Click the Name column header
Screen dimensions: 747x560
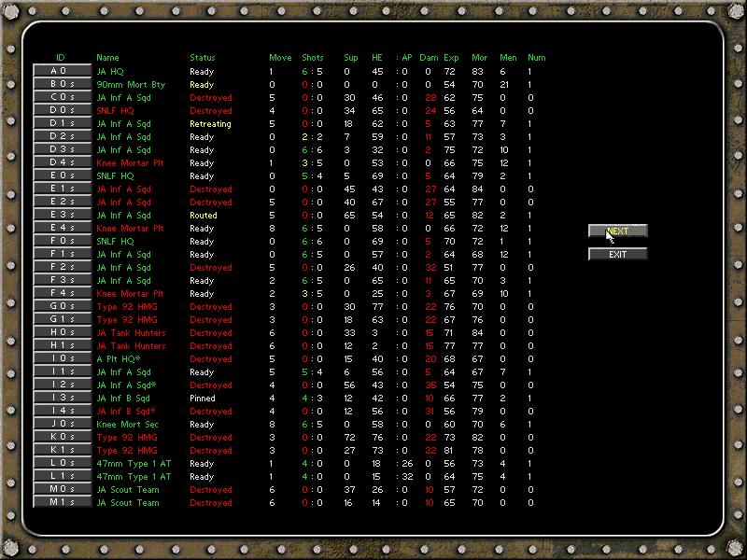click(107, 58)
